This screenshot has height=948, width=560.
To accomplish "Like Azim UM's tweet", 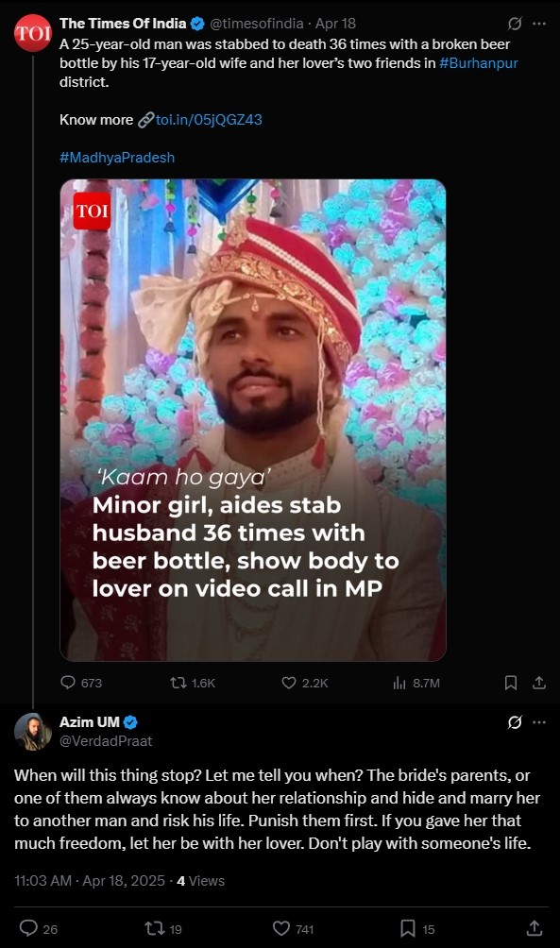I will [x=281, y=928].
